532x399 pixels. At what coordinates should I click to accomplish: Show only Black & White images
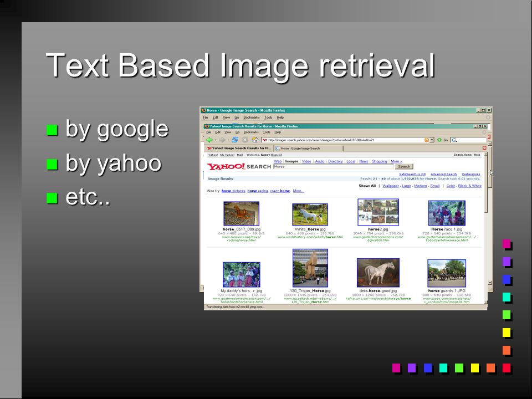click(469, 186)
